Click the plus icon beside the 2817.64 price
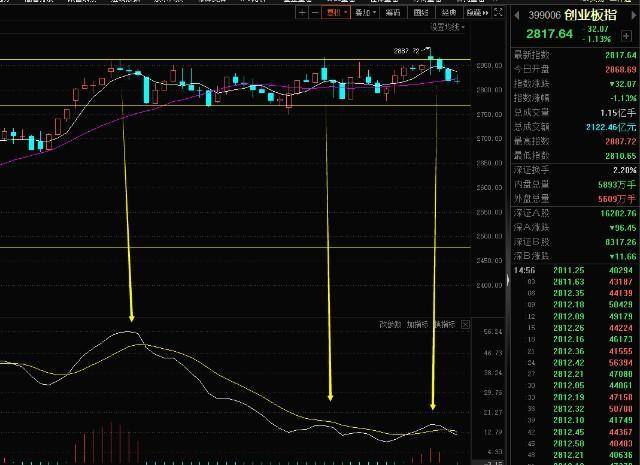Screen dimensions: 640x465 point(628,36)
